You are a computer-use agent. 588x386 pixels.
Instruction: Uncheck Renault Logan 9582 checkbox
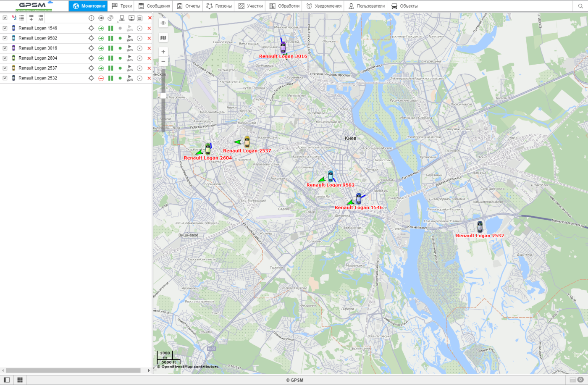[5, 38]
